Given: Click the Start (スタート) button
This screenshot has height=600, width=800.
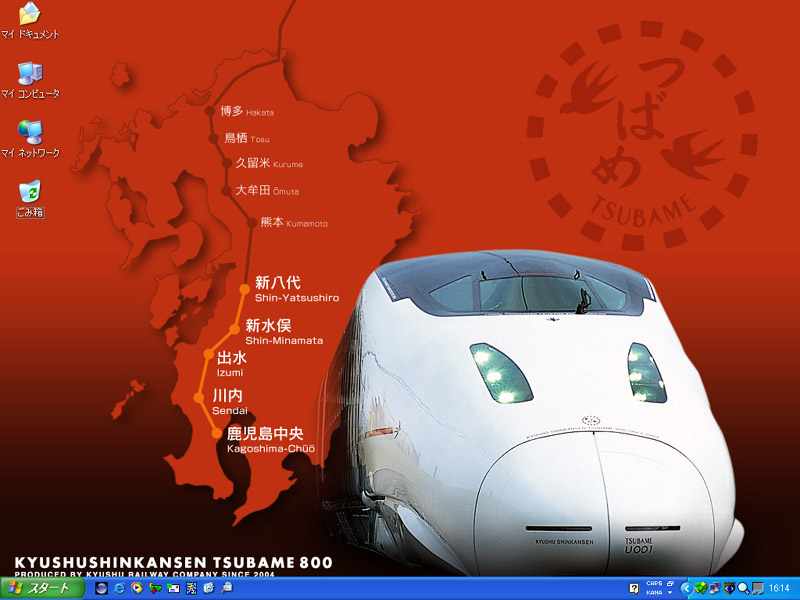Looking at the screenshot, I should click(42, 588).
